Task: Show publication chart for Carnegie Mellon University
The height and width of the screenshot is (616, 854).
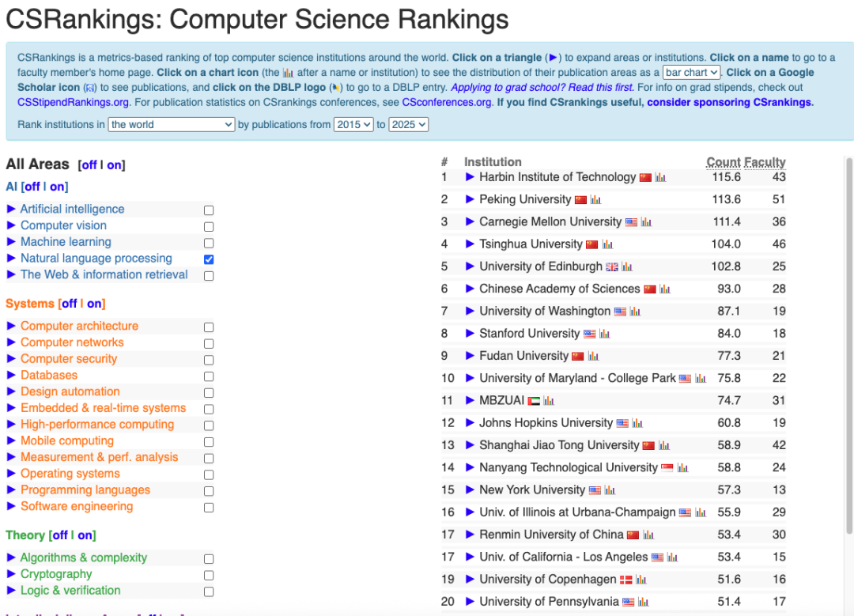Action: [646, 222]
